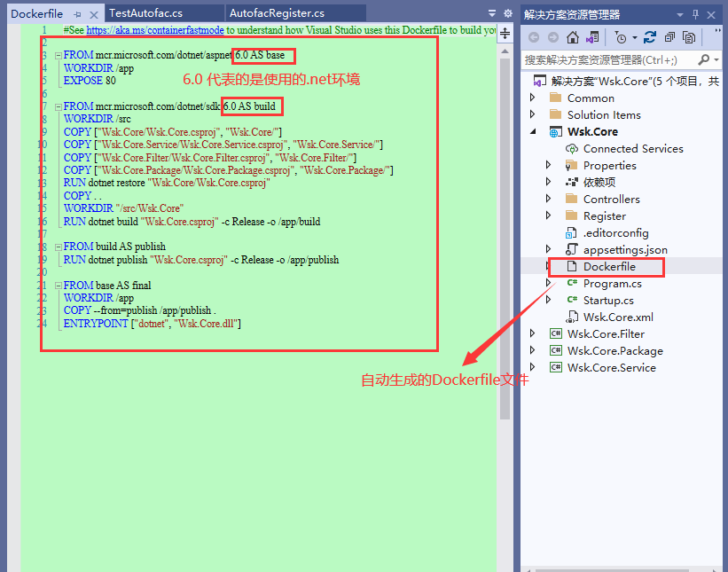
Task: Click the scroll up arrow of editor scrollbar
Action: pos(505,51)
